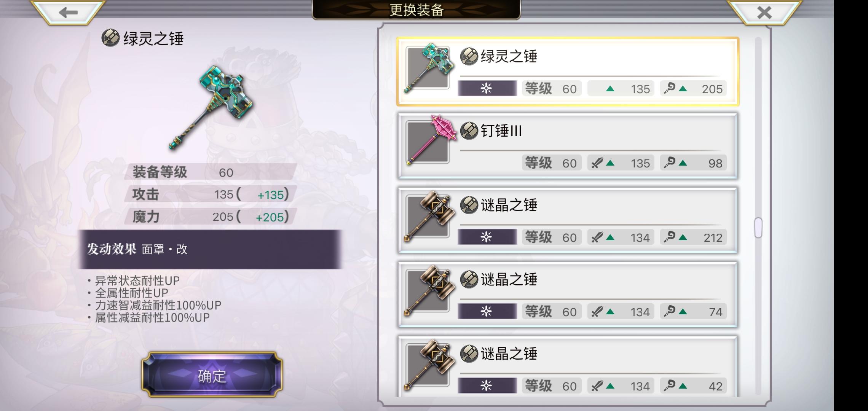
Task: Confirm selection with 确定 button
Action: [x=212, y=375]
